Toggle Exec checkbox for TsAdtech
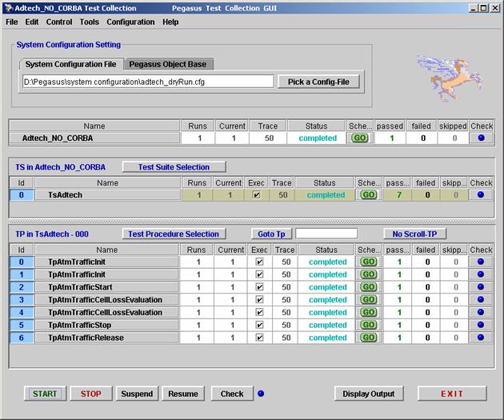 257,195
